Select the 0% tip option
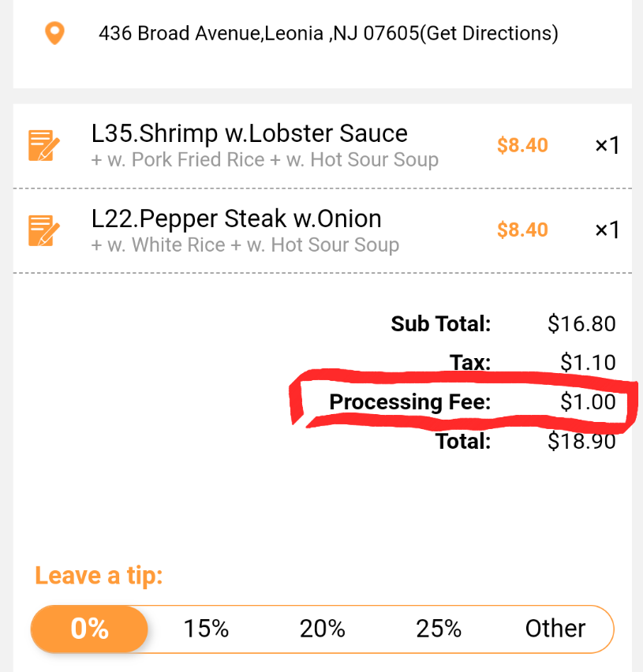This screenshot has height=672, width=643. (x=89, y=629)
